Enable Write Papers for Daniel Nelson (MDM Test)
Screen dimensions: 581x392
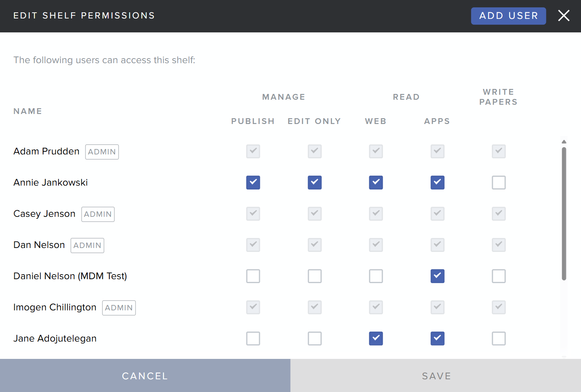click(x=499, y=276)
